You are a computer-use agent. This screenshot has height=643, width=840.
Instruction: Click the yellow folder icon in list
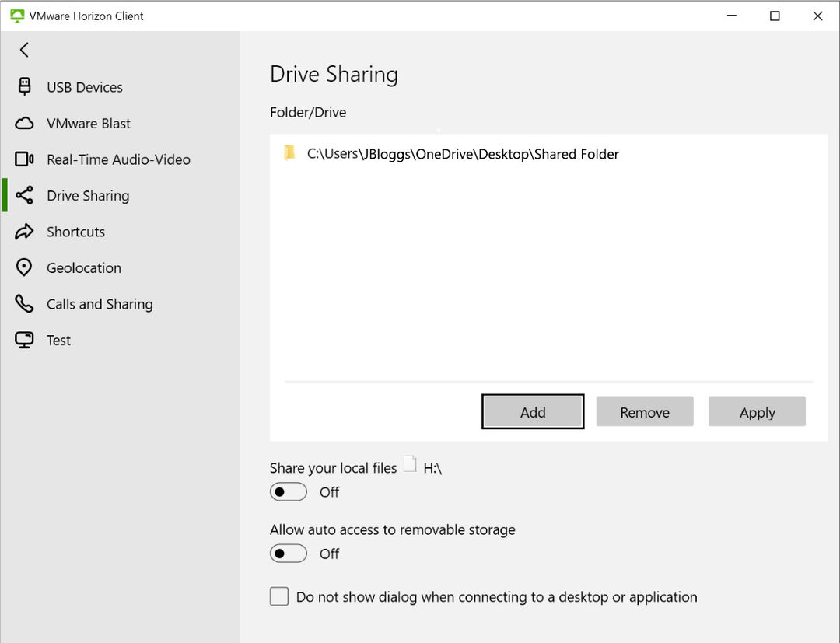(x=290, y=153)
